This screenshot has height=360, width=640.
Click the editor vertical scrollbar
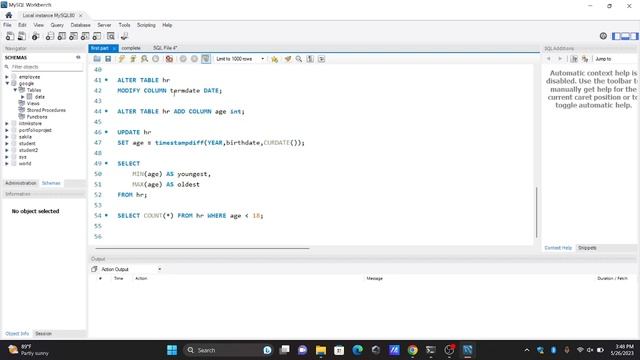pyautogui.click(x=536, y=212)
